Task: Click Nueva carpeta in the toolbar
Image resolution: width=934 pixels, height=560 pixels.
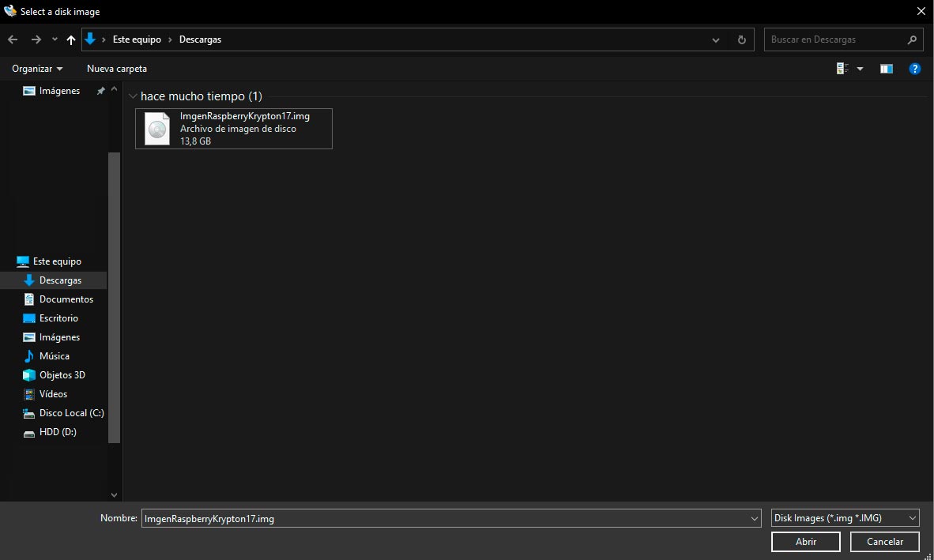Action: click(x=116, y=69)
